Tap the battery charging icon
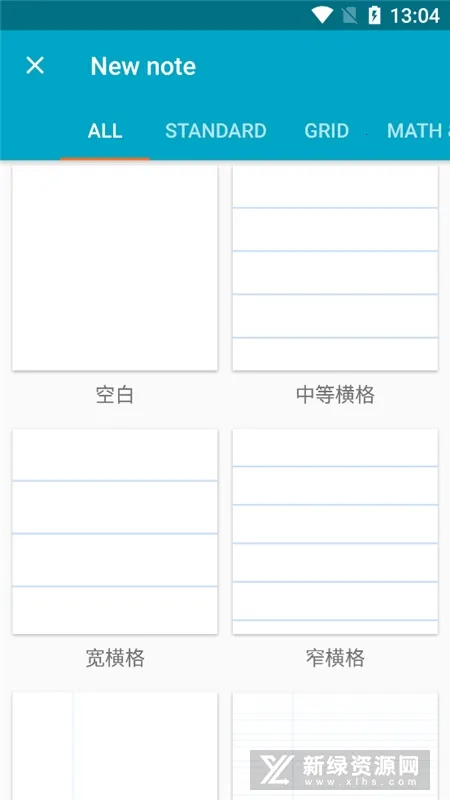Viewport: 450px width, 800px height. [x=374, y=15]
